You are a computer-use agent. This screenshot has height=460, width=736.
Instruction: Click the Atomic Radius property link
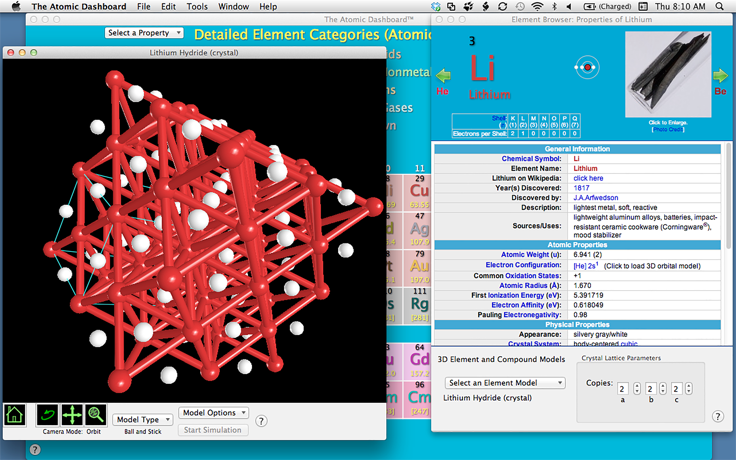click(x=530, y=285)
